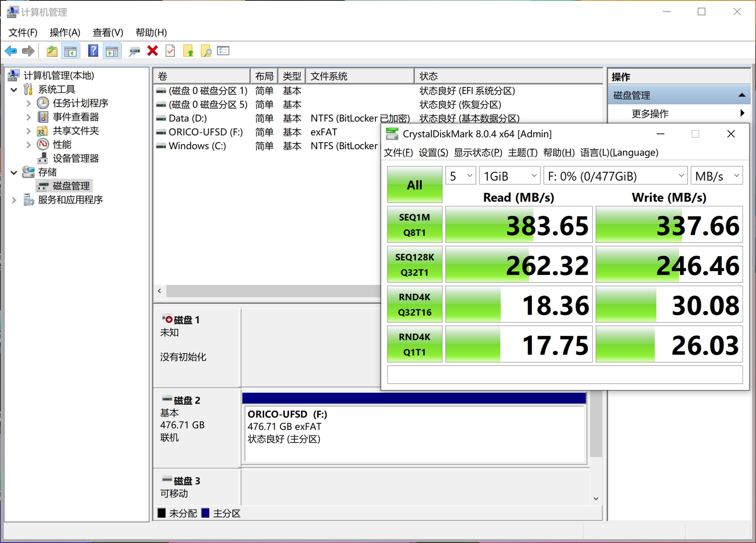Open the 1GiB test size dropdown
Viewport: 756px width, 543px height.
coord(509,176)
